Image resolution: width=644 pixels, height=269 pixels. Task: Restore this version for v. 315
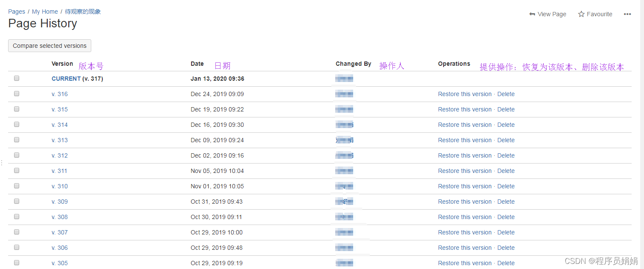(x=465, y=109)
